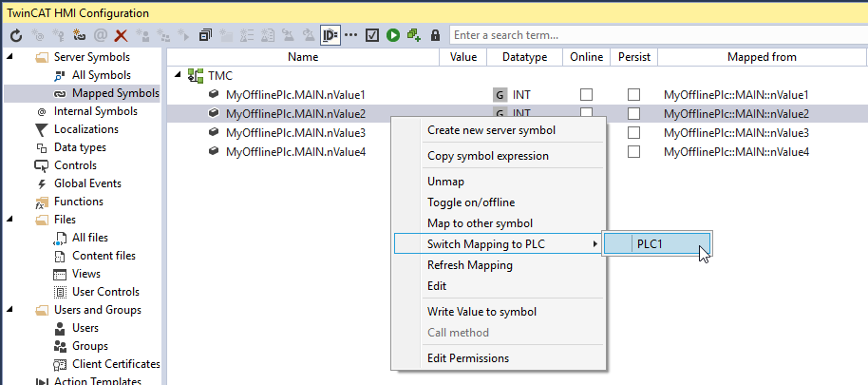Click the TMC node icon in the tree
Viewport: 868px width, 385px height.
tap(195, 76)
